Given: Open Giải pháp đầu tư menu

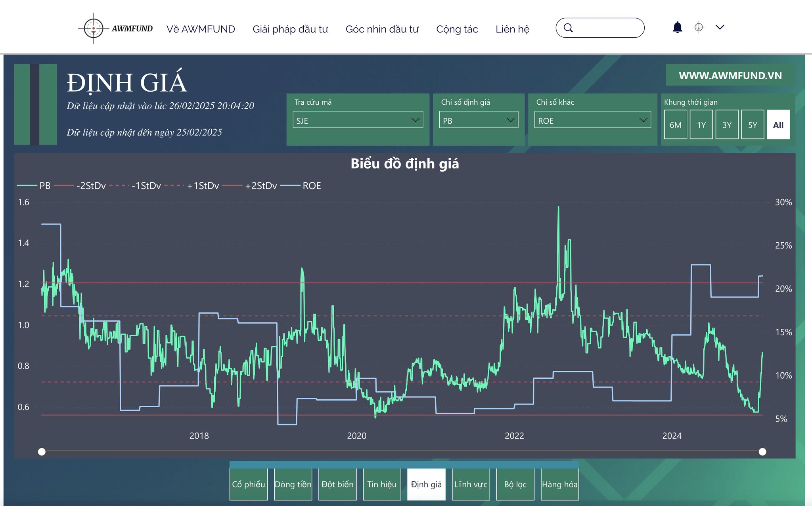Looking at the screenshot, I should click(x=290, y=29).
